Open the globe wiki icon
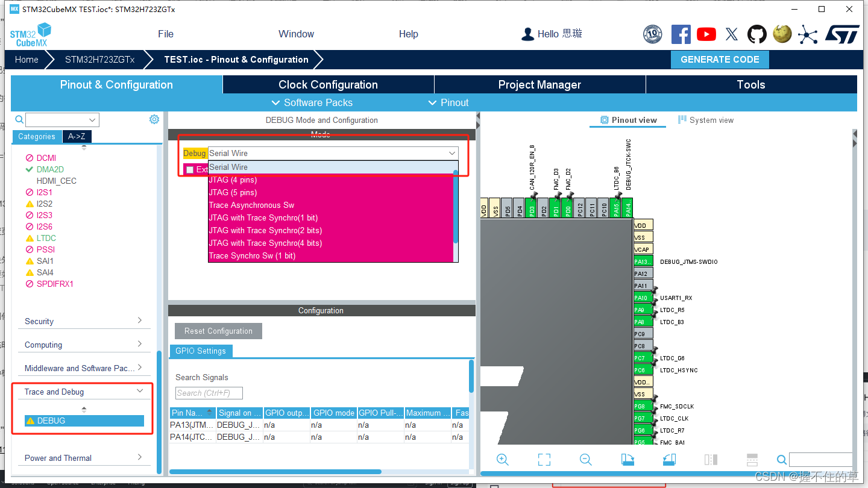This screenshot has width=868, height=488. pos(782,34)
